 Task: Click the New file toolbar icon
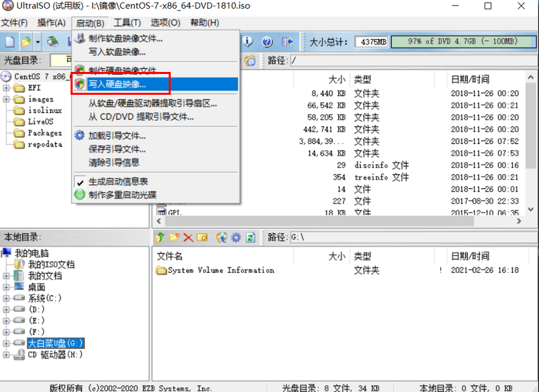point(10,42)
